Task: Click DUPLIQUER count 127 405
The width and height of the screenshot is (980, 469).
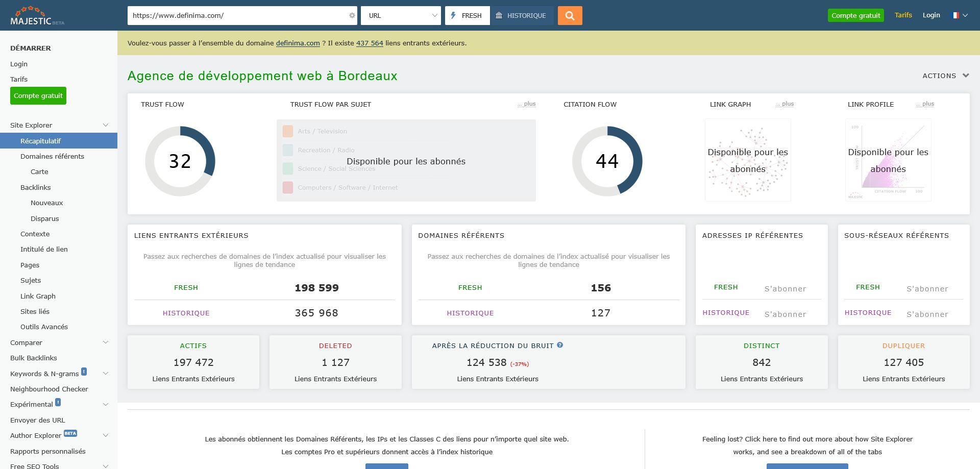Action: pyautogui.click(x=903, y=362)
